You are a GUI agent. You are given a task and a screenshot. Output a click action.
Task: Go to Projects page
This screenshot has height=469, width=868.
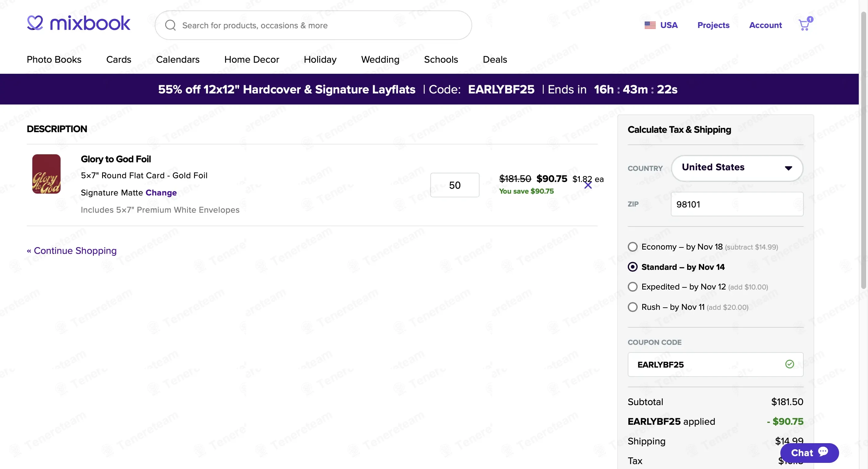(x=713, y=25)
